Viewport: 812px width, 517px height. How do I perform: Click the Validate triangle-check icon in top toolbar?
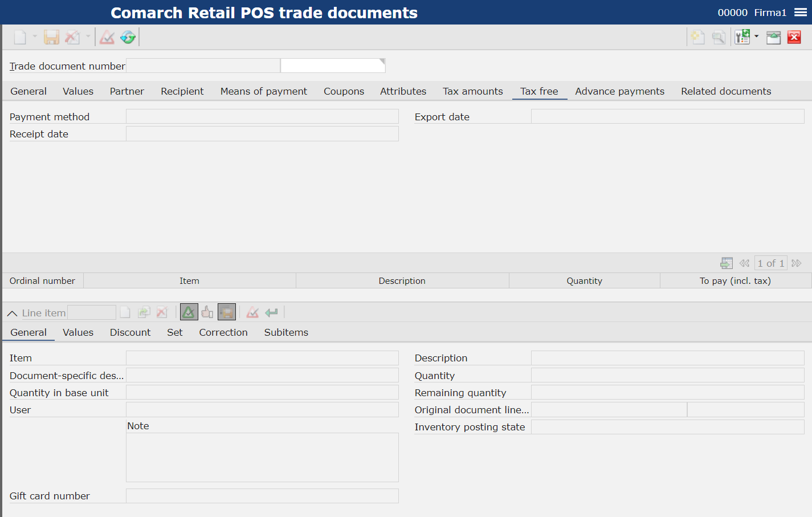tap(107, 38)
